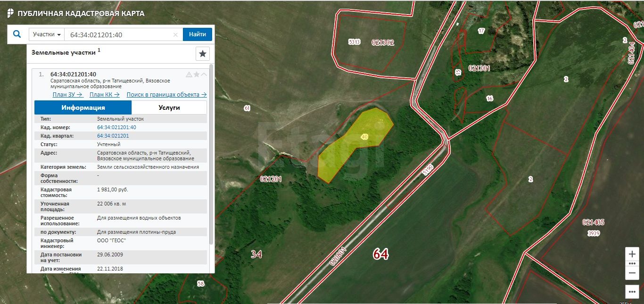Click Поиск в границах объекта link
The height and width of the screenshot is (304, 644).
166,94
